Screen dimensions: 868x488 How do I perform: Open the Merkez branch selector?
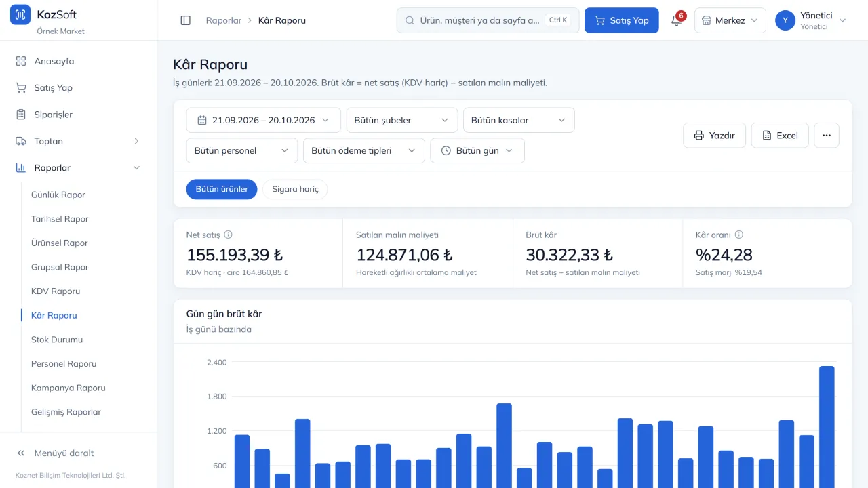(x=730, y=20)
